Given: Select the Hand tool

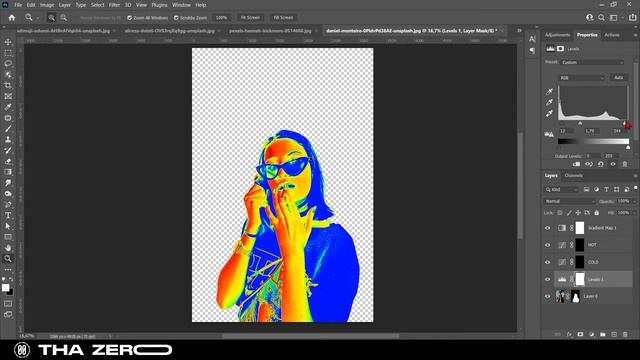Looking at the screenshot, I should pos(8,248).
